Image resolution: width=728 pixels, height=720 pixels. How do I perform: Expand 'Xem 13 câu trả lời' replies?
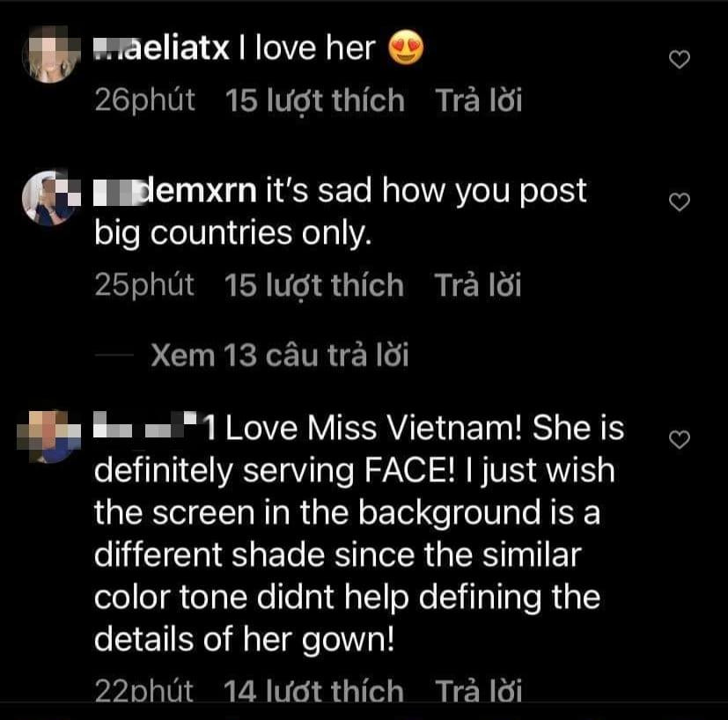pyautogui.click(x=280, y=355)
